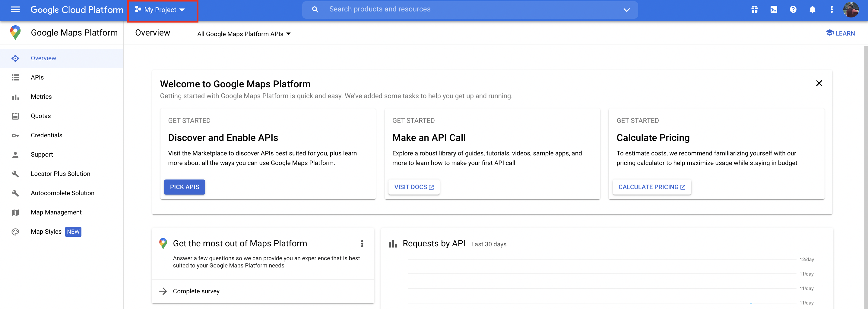Screen dimensions: 868x309
Task: Click the VISIT DOCS button
Action: (413, 187)
